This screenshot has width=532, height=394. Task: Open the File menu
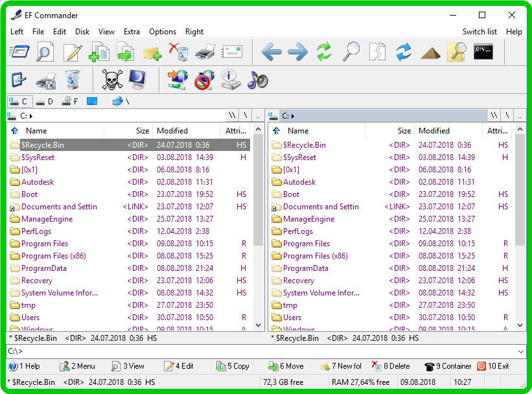tap(38, 32)
